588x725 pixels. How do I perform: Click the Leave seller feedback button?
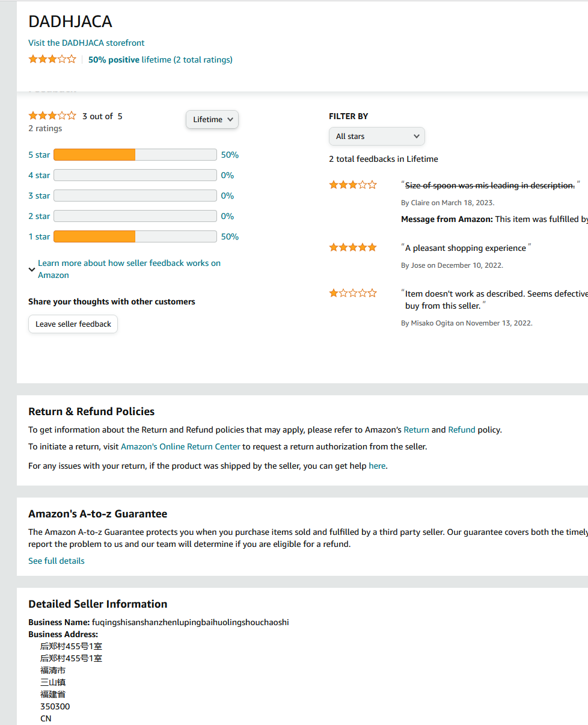(x=73, y=324)
